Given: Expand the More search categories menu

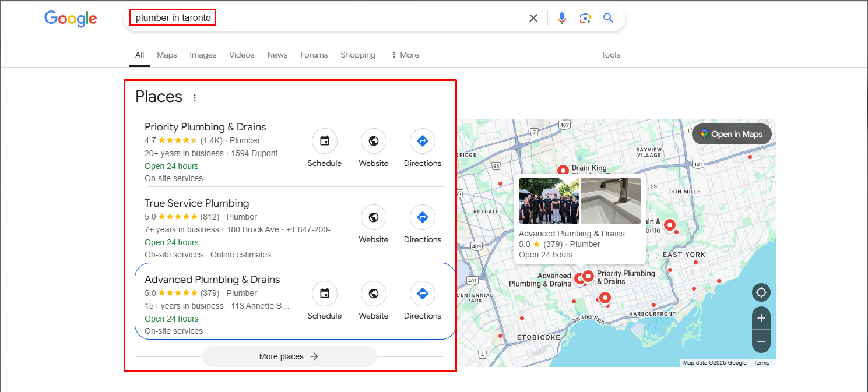Looking at the screenshot, I should [x=405, y=55].
